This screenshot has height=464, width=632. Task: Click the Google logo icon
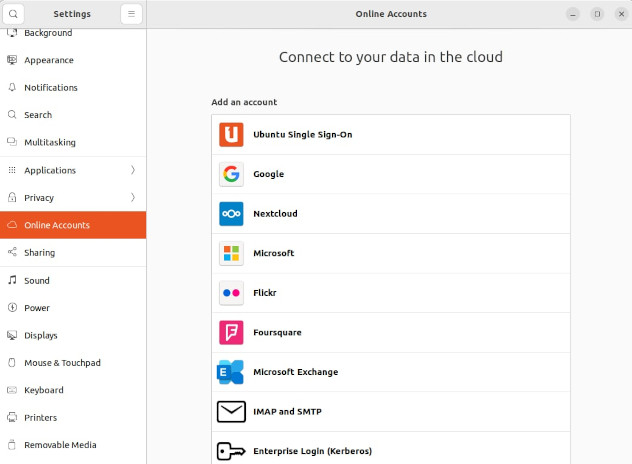pyautogui.click(x=231, y=174)
